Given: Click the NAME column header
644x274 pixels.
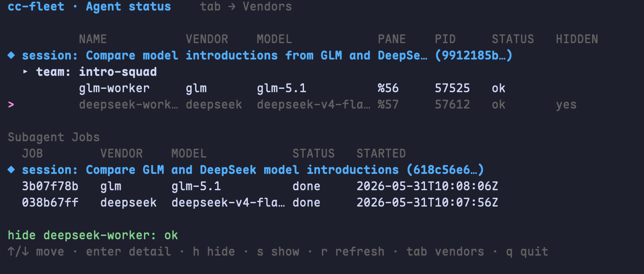Looking at the screenshot, I should tap(93, 39).
